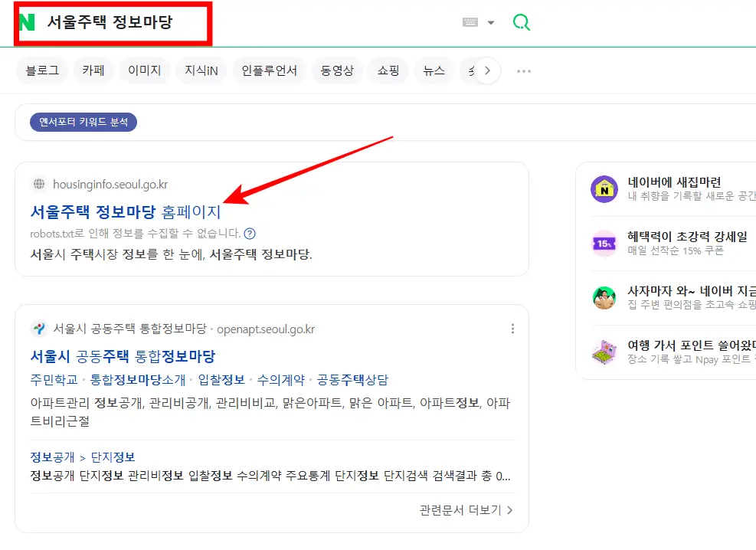This screenshot has height=550, width=756.
Task: Switch to the 뉴스 tab
Action: pyautogui.click(x=434, y=71)
